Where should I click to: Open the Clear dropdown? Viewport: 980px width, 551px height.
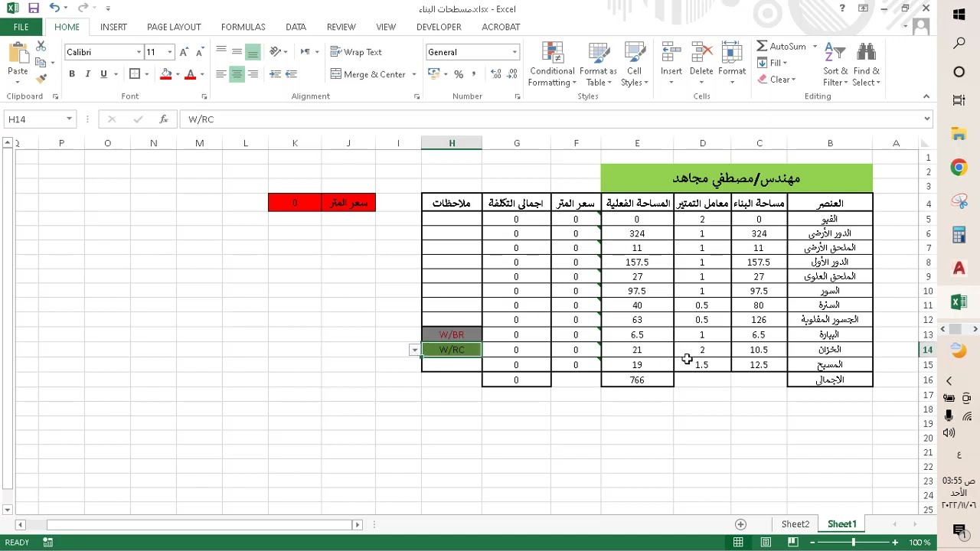coord(776,80)
